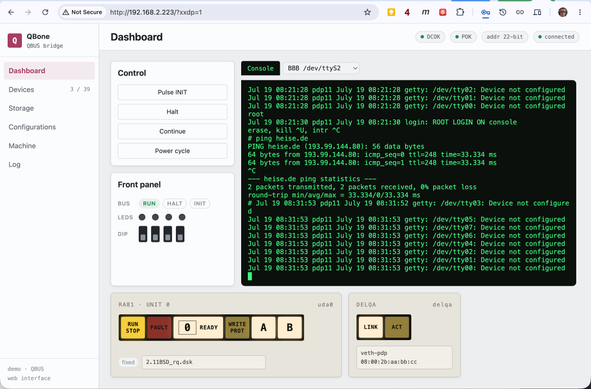The height and width of the screenshot is (389, 591).
Task: Toggle the WRITE PROT drive button
Action: (x=237, y=328)
